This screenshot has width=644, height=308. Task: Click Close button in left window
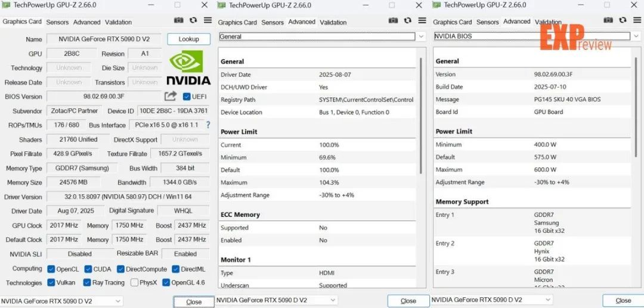pyautogui.click(x=194, y=302)
